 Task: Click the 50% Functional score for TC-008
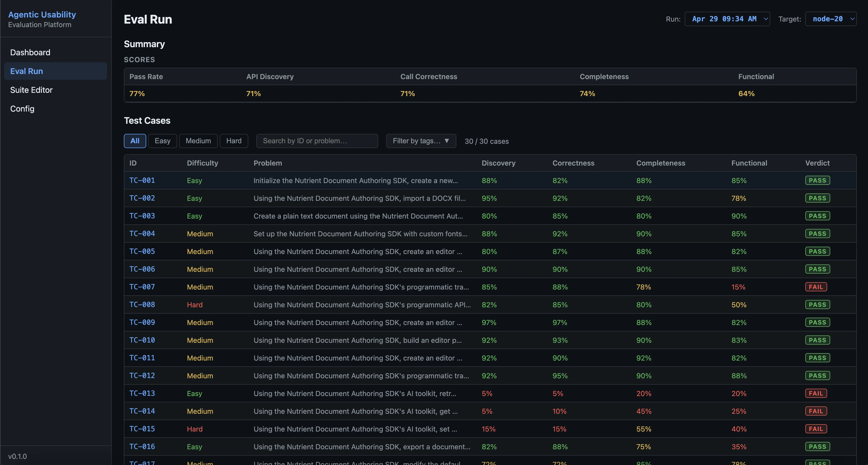click(739, 305)
